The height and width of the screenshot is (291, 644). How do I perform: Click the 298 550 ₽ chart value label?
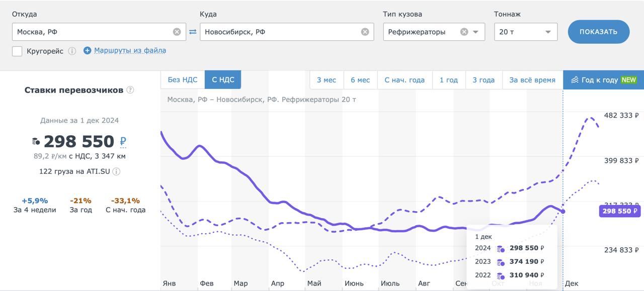(x=620, y=211)
